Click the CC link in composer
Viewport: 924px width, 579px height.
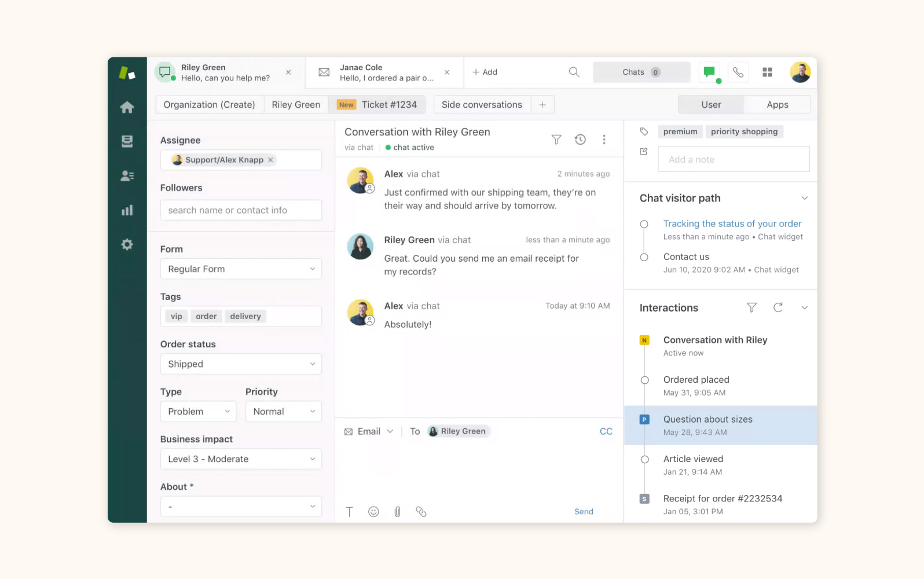(x=606, y=431)
